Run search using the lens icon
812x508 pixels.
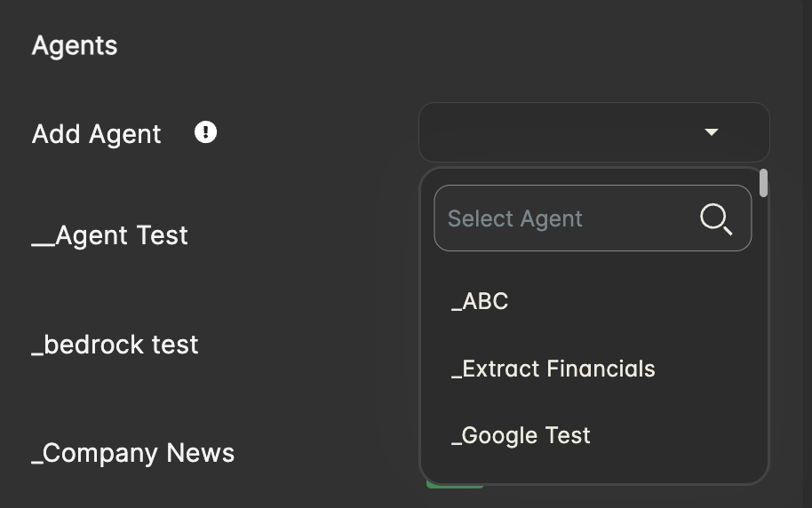[x=715, y=218]
